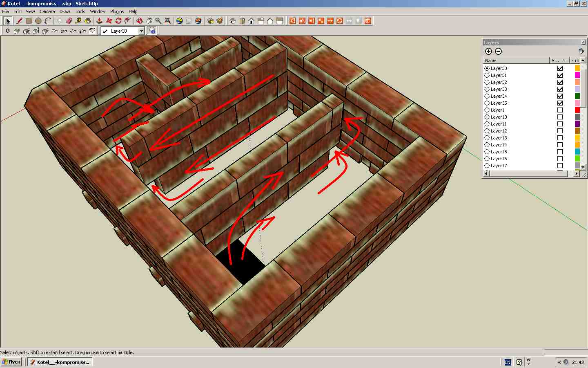Open the Camera menu
This screenshot has width=588, height=368.
tap(47, 11)
